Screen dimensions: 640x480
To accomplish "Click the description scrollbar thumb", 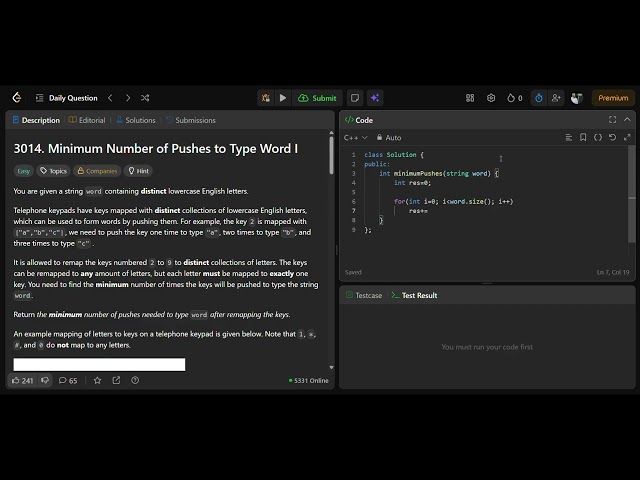I will tap(331, 155).
